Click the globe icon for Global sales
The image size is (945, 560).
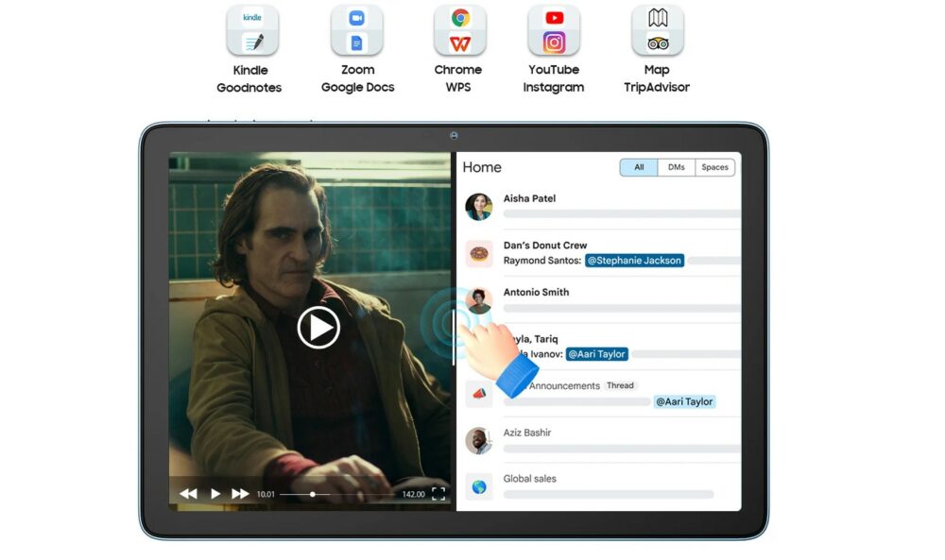pos(479,487)
